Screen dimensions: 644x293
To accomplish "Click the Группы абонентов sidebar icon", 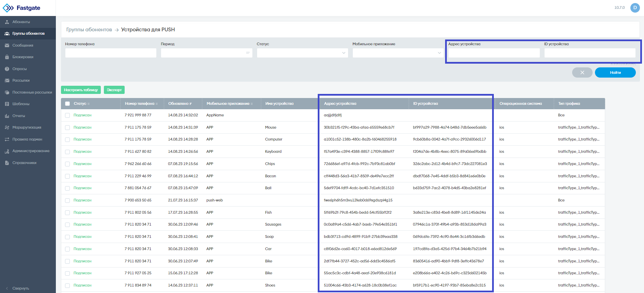I will [x=7, y=33].
